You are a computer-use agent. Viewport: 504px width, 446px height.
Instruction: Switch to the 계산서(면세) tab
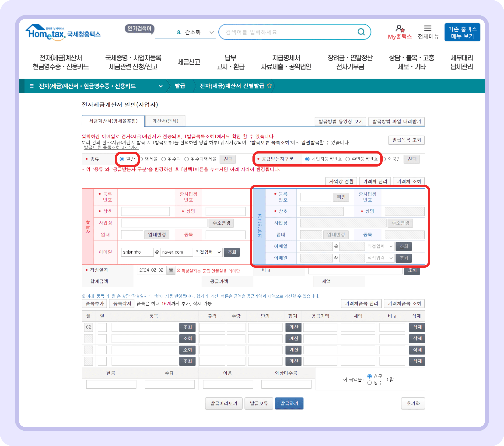pos(165,121)
